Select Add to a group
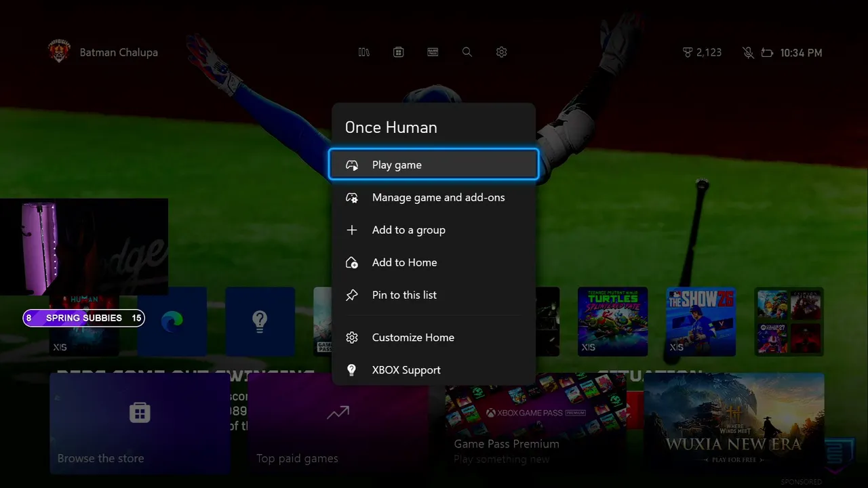This screenshot has width=868, height=488. [x=433, y=230]
